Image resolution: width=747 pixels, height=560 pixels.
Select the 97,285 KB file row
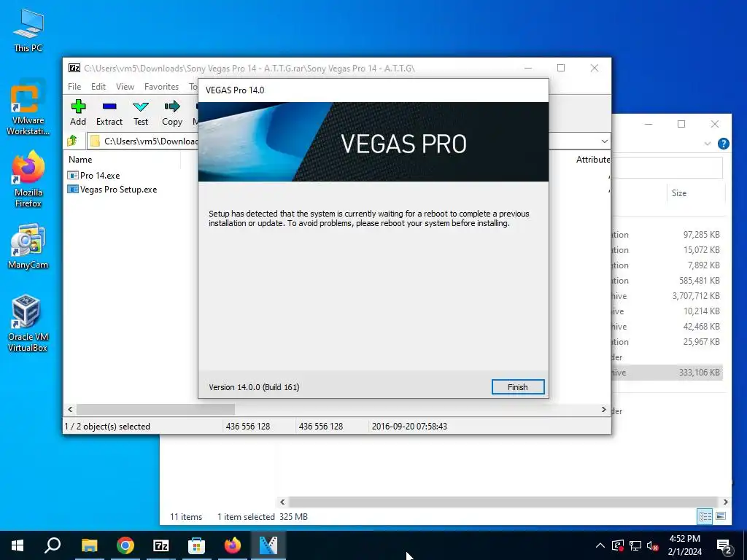(667, 235)
